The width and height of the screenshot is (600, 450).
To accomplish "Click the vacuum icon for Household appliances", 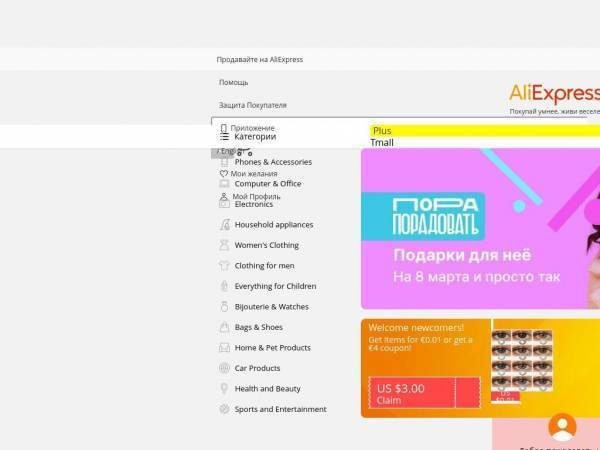I will (x=225, y=225).
